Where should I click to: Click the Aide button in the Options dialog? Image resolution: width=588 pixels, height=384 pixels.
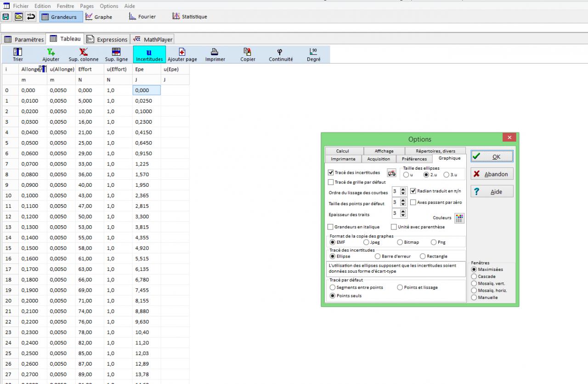click(x=492, y=192)
